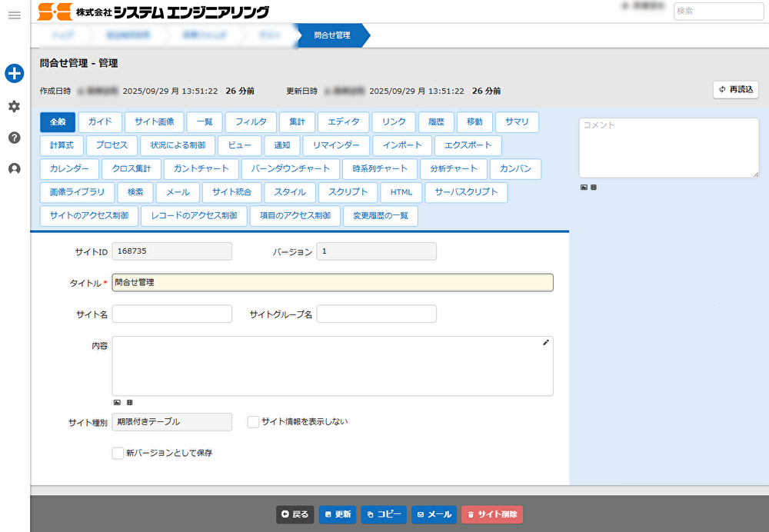The height and width of the screenshot is (532, 769).
Task: Click image insert icon below コメント box
Action: click(x=584, y=187)
